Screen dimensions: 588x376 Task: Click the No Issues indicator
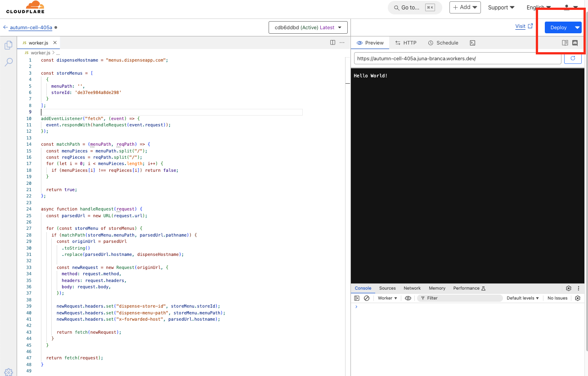tap(557, 298)
